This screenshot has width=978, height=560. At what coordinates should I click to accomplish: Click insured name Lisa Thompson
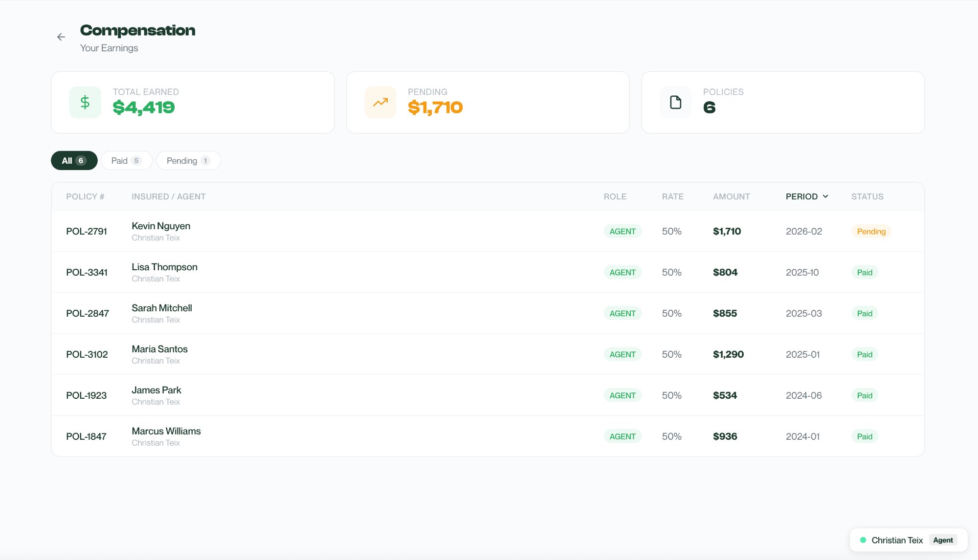point(164,267)
